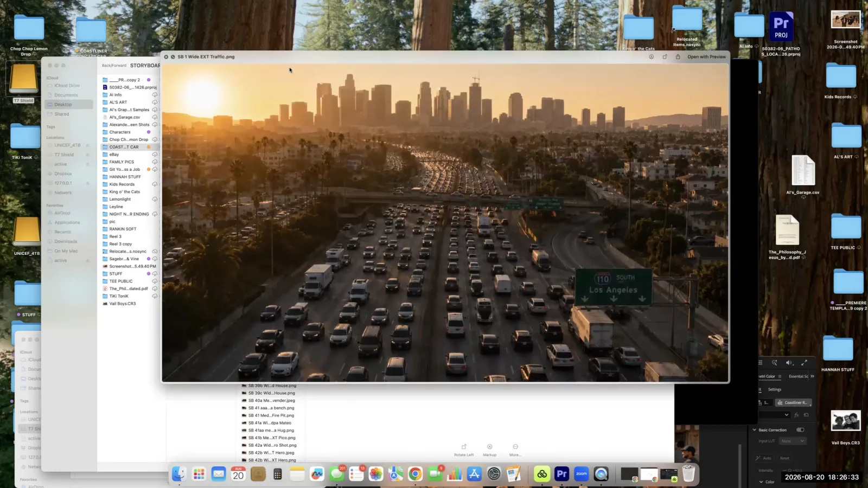Open Zoom from the Dock

[581, 474]
